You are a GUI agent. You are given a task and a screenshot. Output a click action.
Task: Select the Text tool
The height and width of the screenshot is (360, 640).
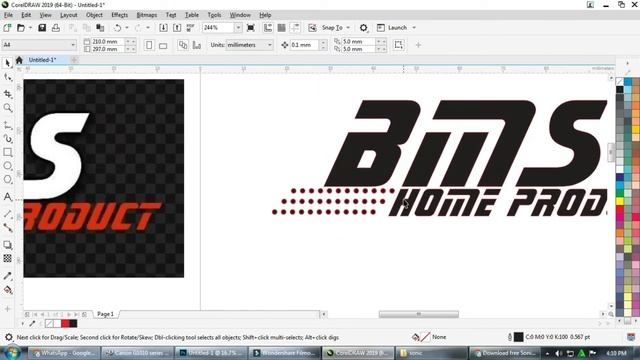7,197
